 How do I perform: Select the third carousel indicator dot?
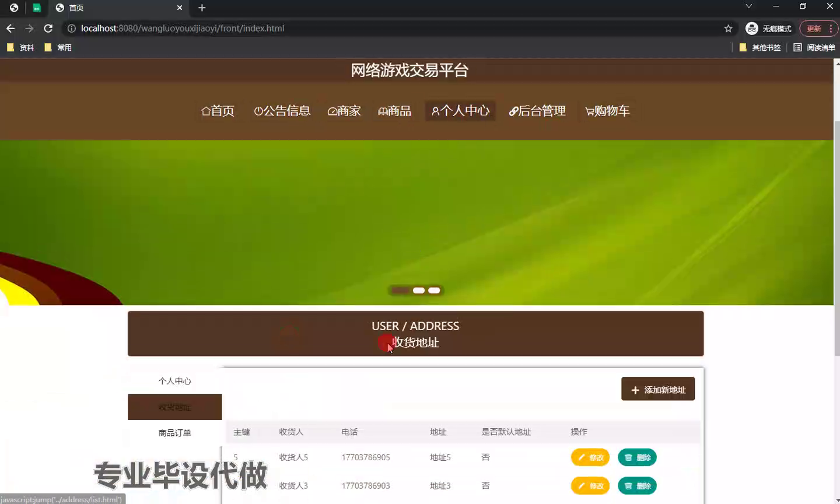coord(434,290)
